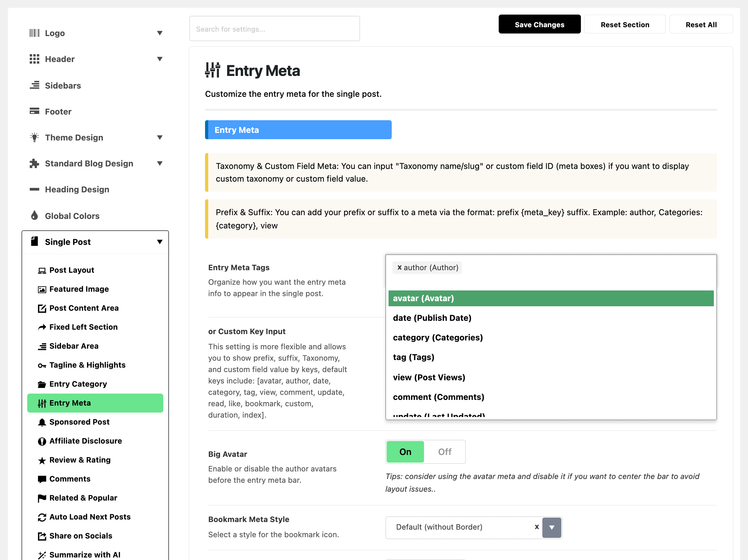
Task: Click the Auto Load Next Posts refresh icon
Action: 42,517
